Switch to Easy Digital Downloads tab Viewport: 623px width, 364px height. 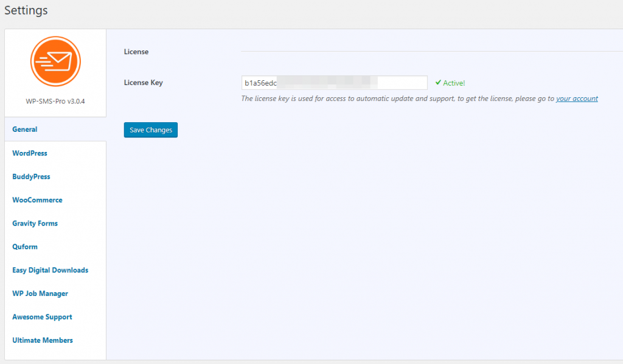50,270
